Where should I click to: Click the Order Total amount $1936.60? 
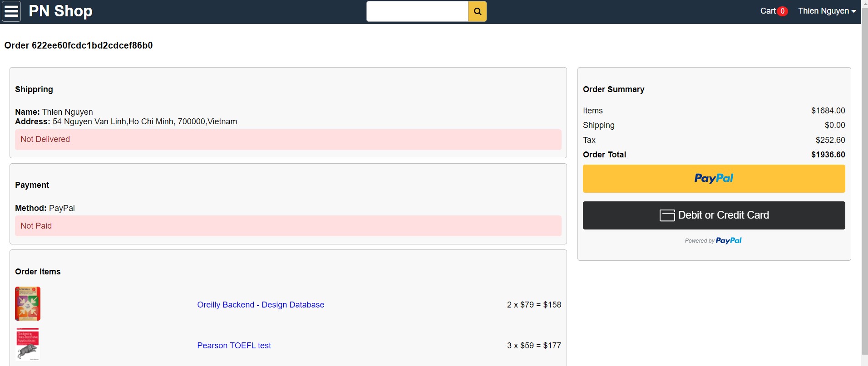pyautogui.click(x=828, y=155)
